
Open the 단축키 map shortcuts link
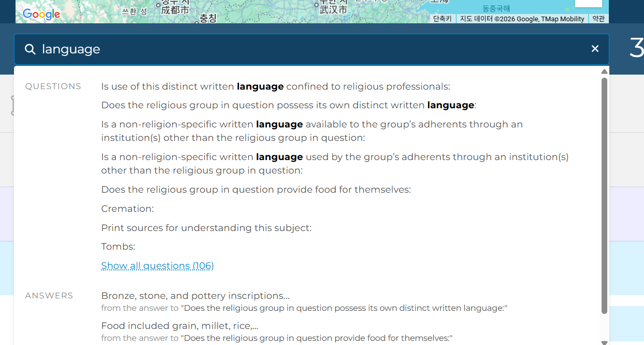[x=442, y=19]
